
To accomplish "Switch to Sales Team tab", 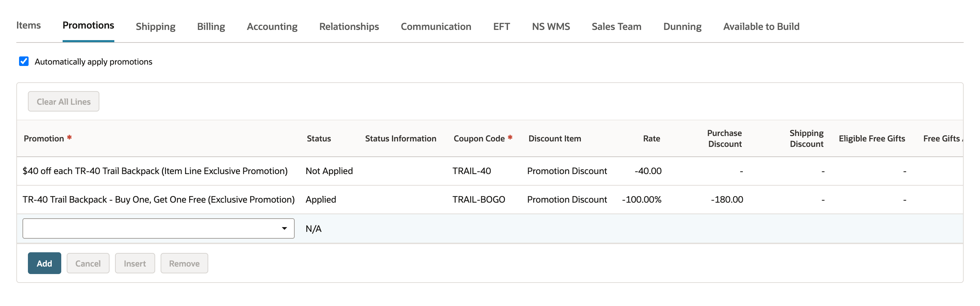I will (x=616, y=27).
